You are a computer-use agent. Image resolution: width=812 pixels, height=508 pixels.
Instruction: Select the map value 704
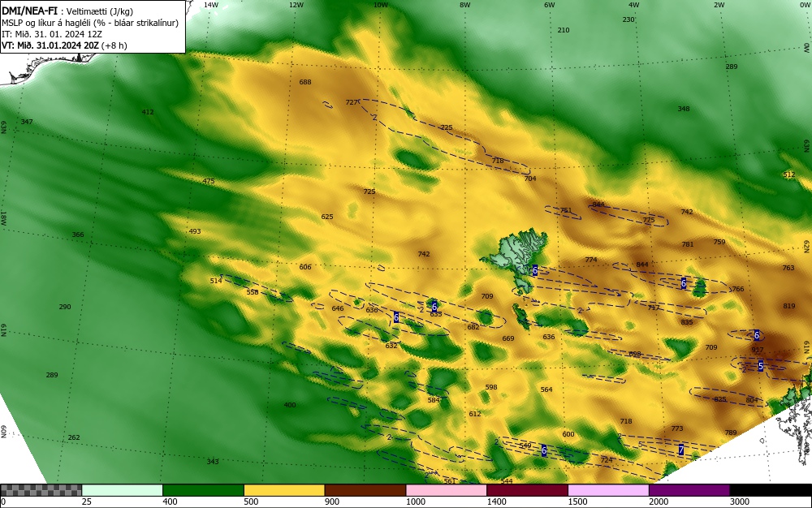pos(530,179)
